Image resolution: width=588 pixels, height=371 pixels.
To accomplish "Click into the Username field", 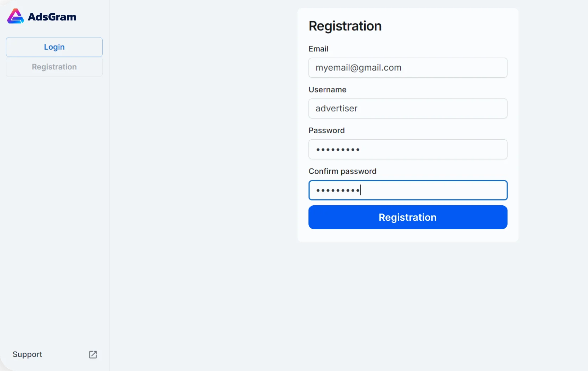I will tap(408, 109).
